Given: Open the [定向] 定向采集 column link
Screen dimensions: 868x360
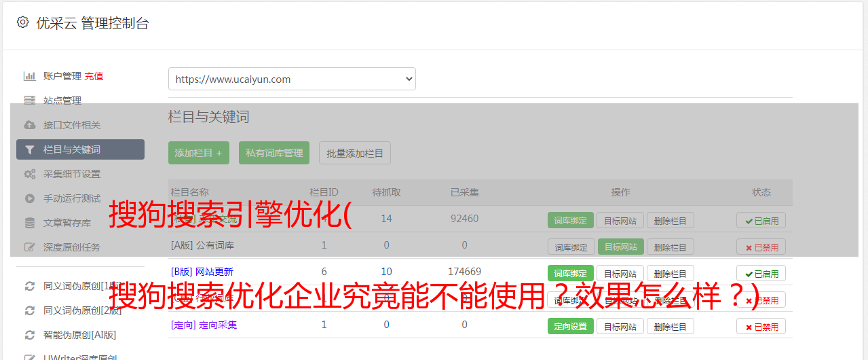Looking at the screenshot, I should [x=204, y=325].
